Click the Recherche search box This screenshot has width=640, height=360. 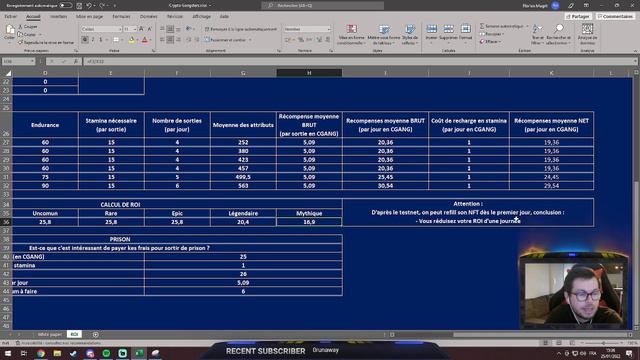(322, 5)
